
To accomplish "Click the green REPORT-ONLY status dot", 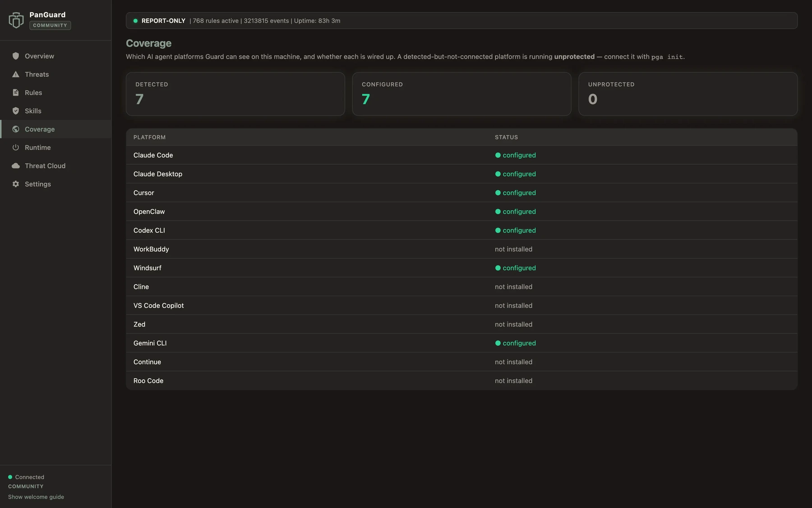I will pos(135,21).
